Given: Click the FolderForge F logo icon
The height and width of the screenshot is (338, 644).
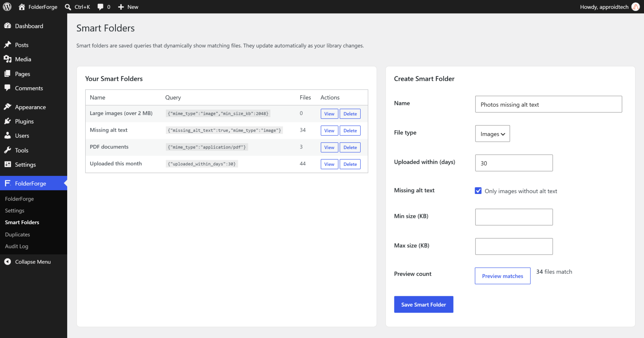Looking at the screenshot, I should click(8, 183).
